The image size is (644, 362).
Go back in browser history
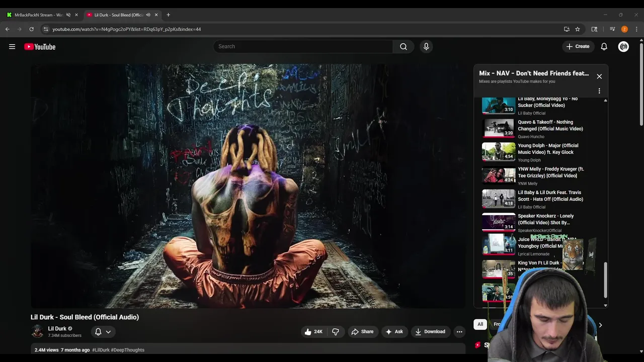click(x=8, y=29)
